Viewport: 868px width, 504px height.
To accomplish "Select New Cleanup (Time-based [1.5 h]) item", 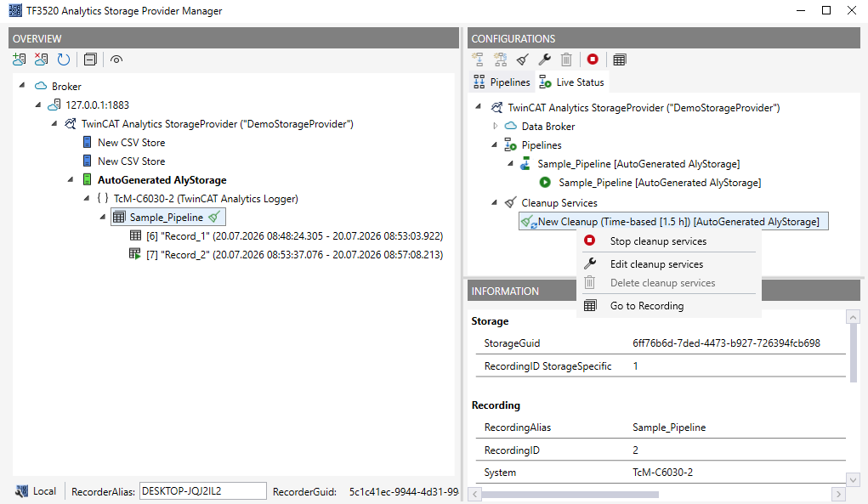I will tap(673, 221).
